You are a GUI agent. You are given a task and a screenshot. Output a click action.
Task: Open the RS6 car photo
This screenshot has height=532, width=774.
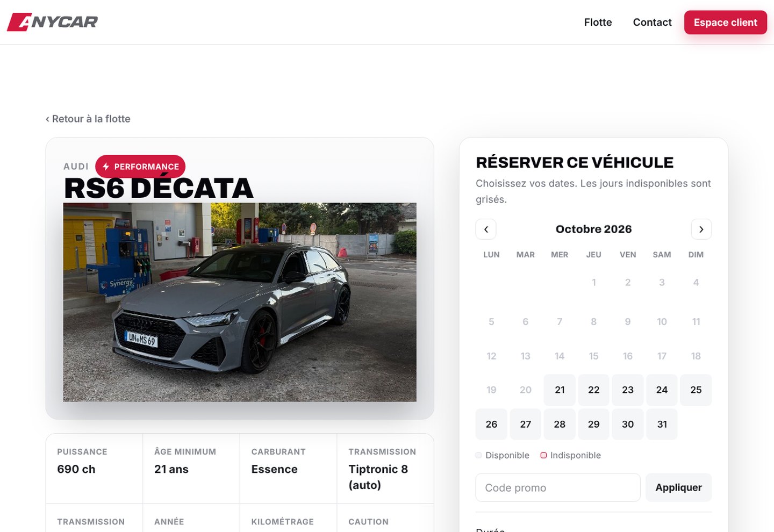tap(240, 302)
